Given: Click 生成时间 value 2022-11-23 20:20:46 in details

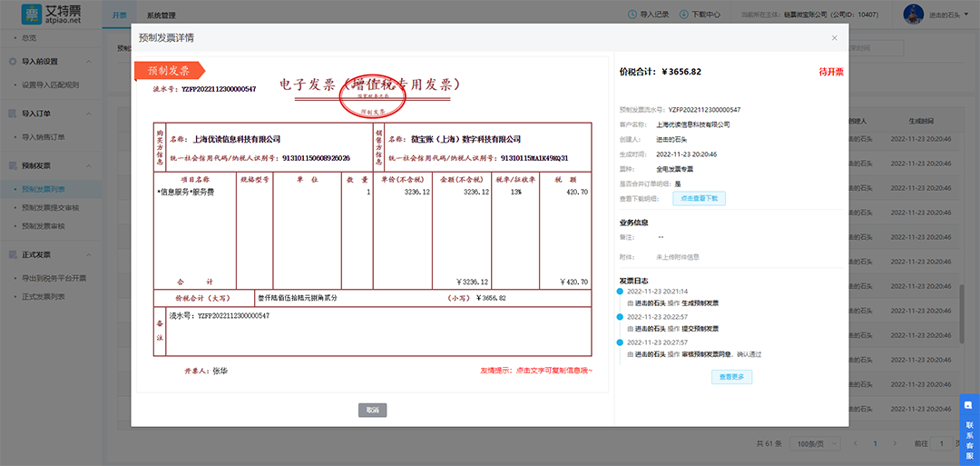Looking at the screenshot, I should click(x=686, y=154).
